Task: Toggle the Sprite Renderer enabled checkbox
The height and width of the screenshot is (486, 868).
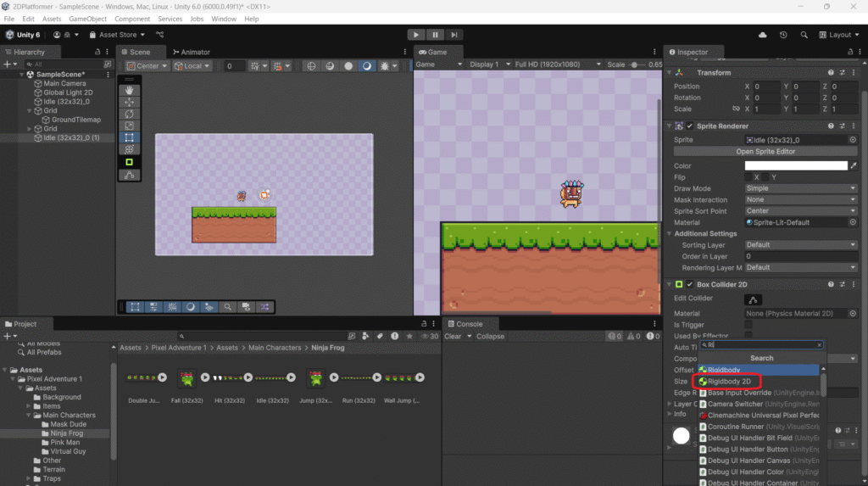Action: 690,126
